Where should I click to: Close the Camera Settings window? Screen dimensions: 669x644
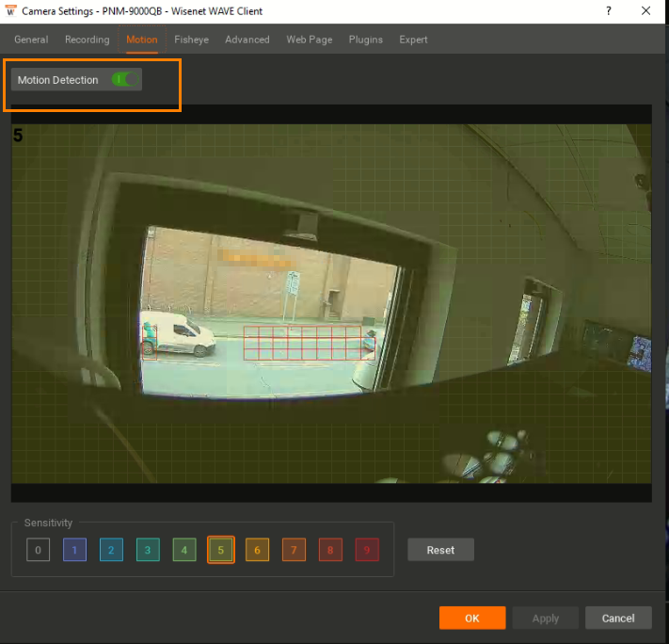click(x=646, y=11)
